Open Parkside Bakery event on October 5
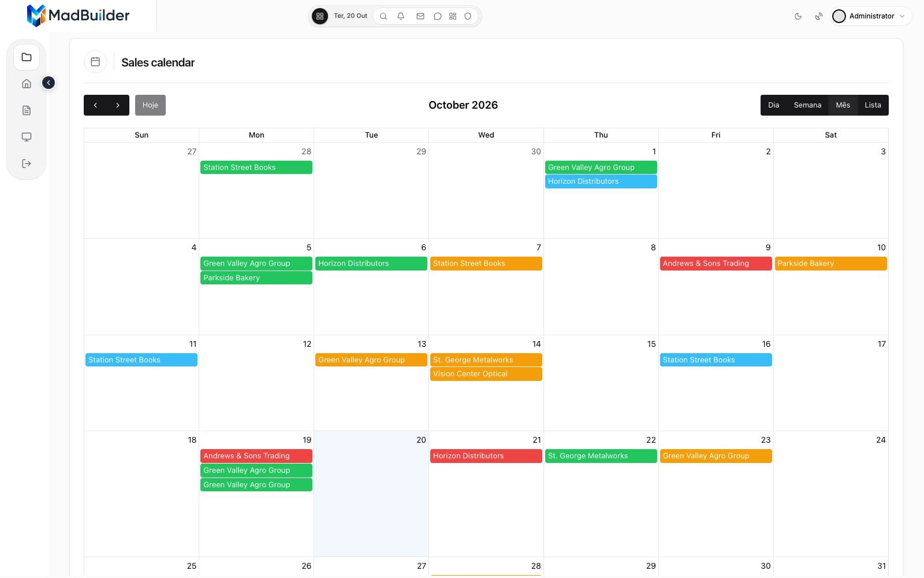 [x=256, y=278]
